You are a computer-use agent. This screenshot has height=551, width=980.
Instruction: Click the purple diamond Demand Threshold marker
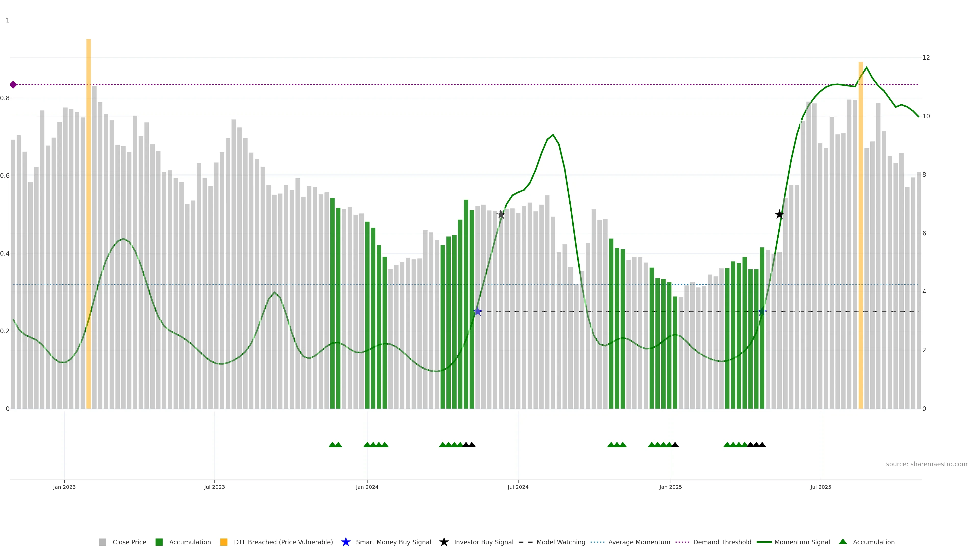pyautogui.click(x=13, y=85)
